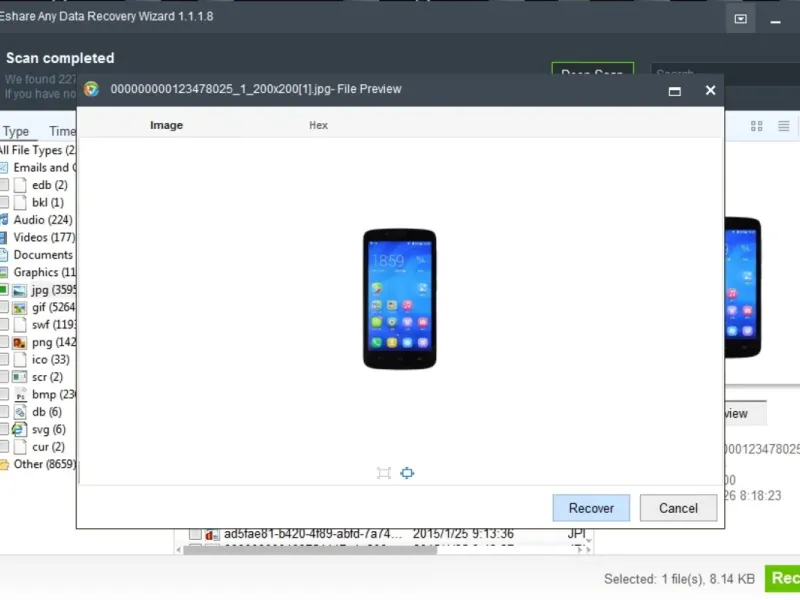800x600 pixels.
Task: Minimize the Eshare Data Recovery window
Action: coord(776,21)
